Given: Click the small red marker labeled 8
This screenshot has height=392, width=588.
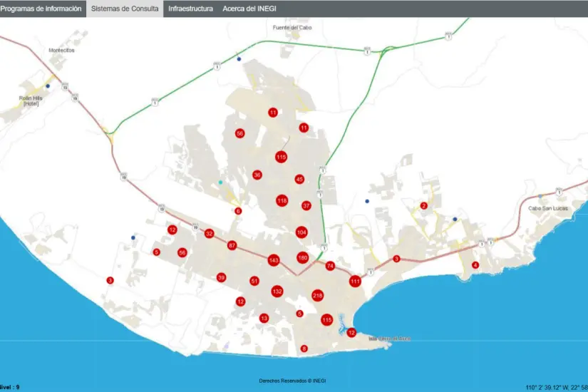Looking at the screenshot, I should click(x=304, y=349).
